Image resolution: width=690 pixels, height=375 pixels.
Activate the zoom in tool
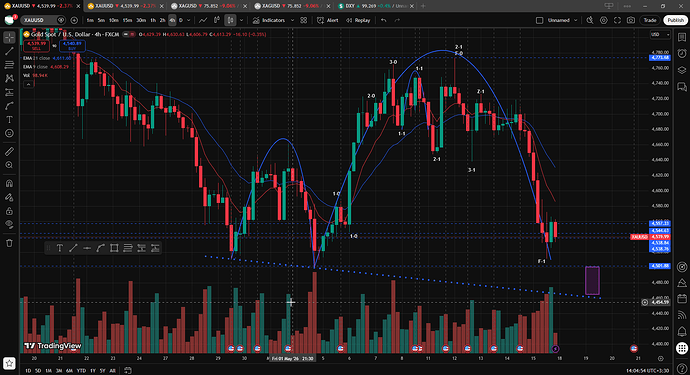9,165
